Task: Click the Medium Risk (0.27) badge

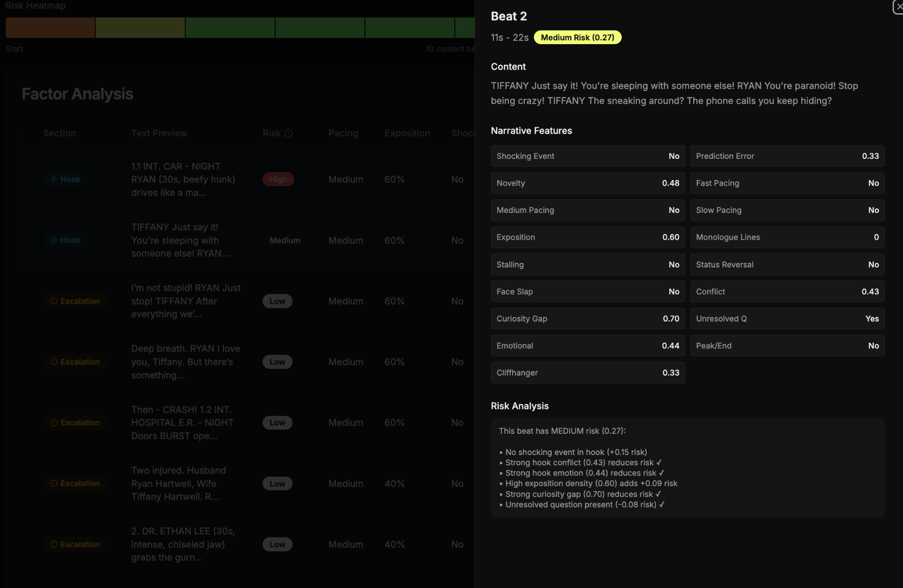Action: (x=577, y=38)
